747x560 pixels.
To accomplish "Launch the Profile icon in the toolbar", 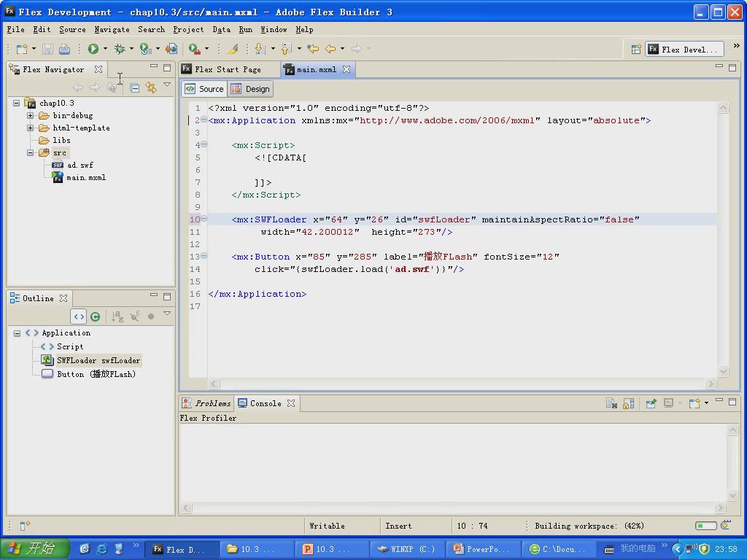I will 145,49.
